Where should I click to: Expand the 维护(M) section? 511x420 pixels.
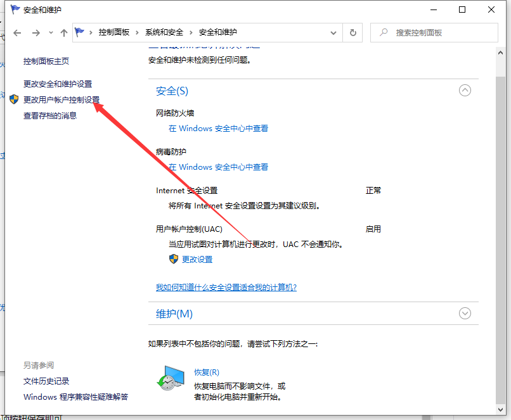coord(465,313)
